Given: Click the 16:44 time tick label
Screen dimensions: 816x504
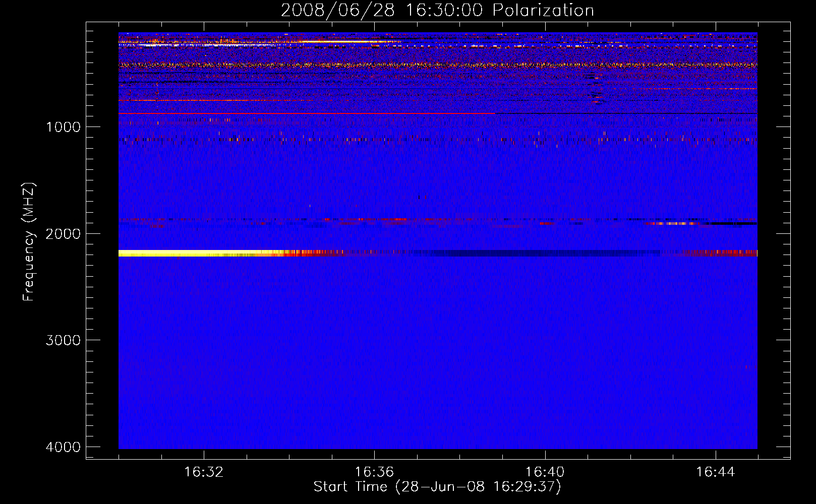Looking at the screenshot, I should coord(716,472).
